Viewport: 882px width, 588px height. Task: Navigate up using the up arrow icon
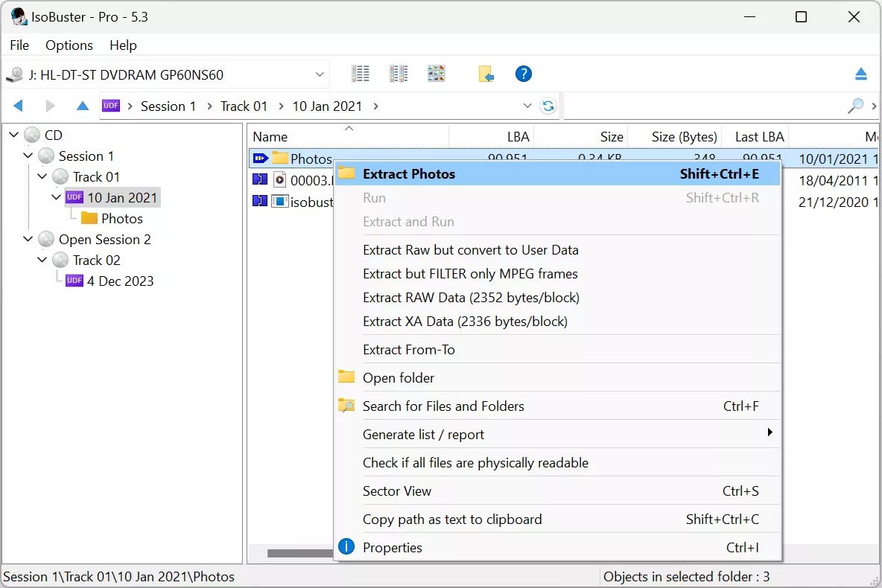(x=82, y=106)
